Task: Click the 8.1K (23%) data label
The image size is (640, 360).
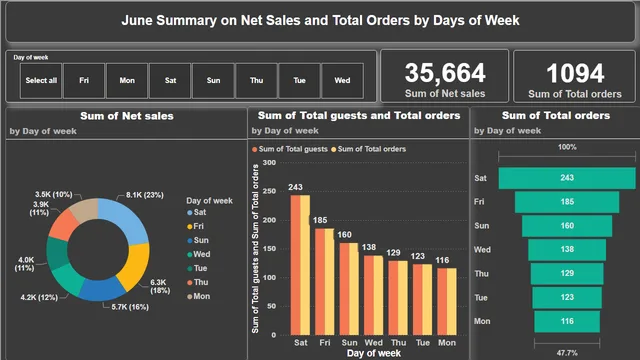Action: click(144, 195)
